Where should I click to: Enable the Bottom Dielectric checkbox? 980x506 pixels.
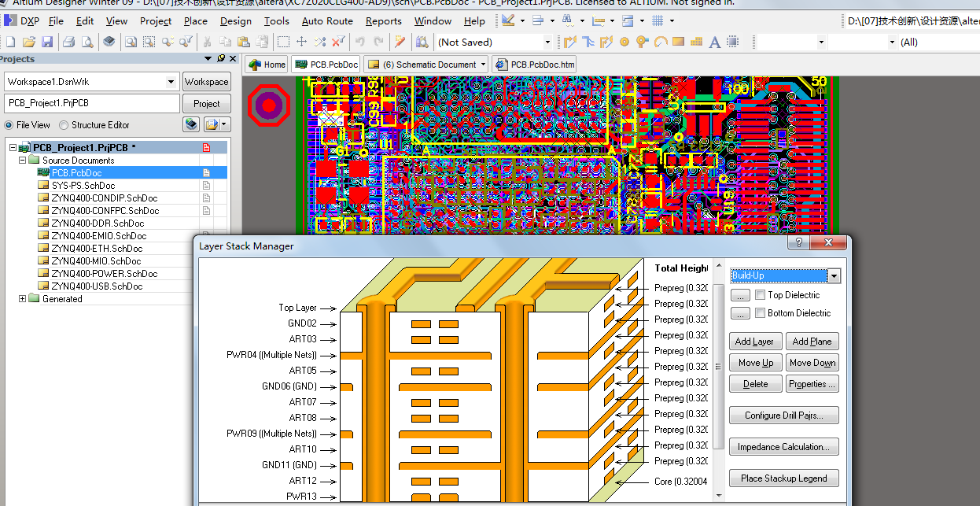[760, 313]
